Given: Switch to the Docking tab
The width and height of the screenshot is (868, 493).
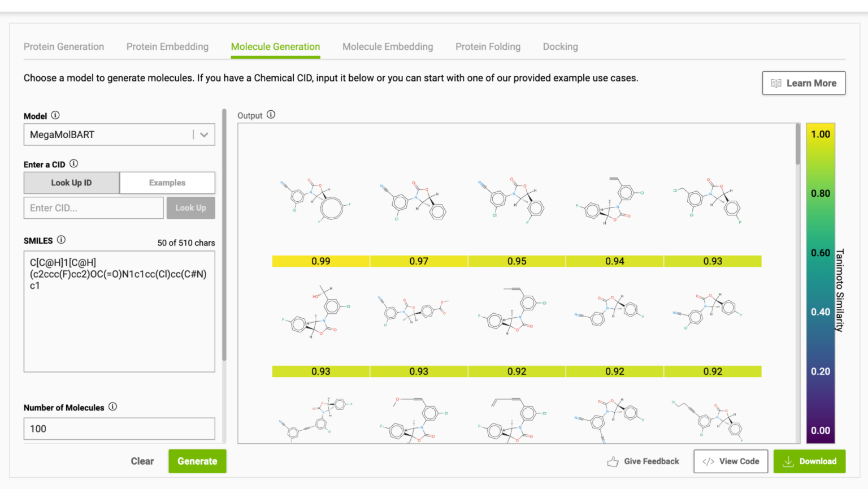Looking at the screenshot, I should tap(560, 46).
